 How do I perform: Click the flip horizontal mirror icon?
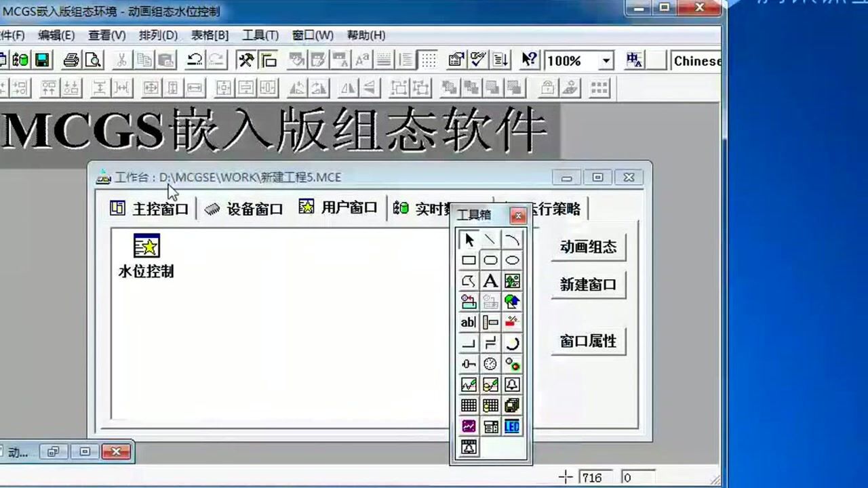348,87
